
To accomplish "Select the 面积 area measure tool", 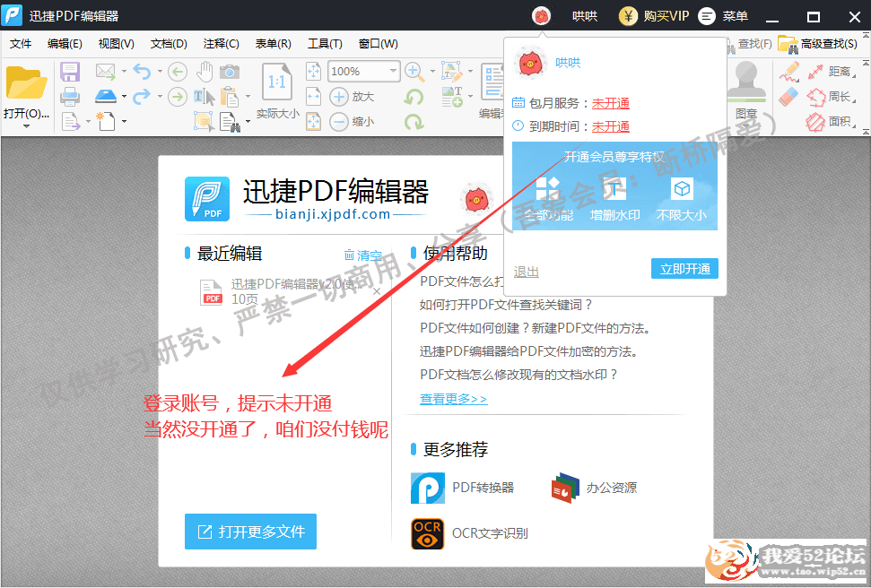I will pos(831,121).
